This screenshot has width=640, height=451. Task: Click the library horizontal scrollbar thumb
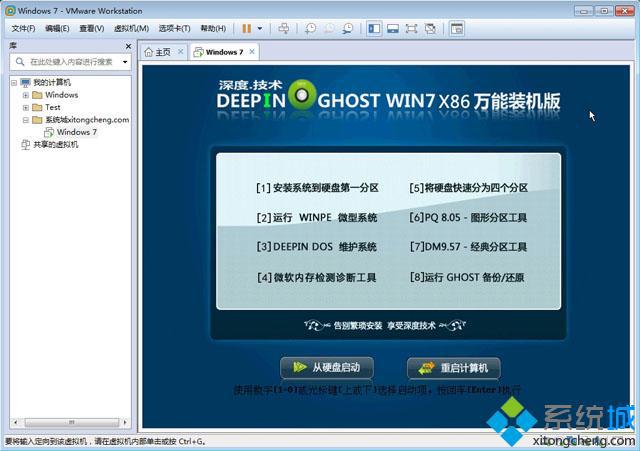(71, 422)
